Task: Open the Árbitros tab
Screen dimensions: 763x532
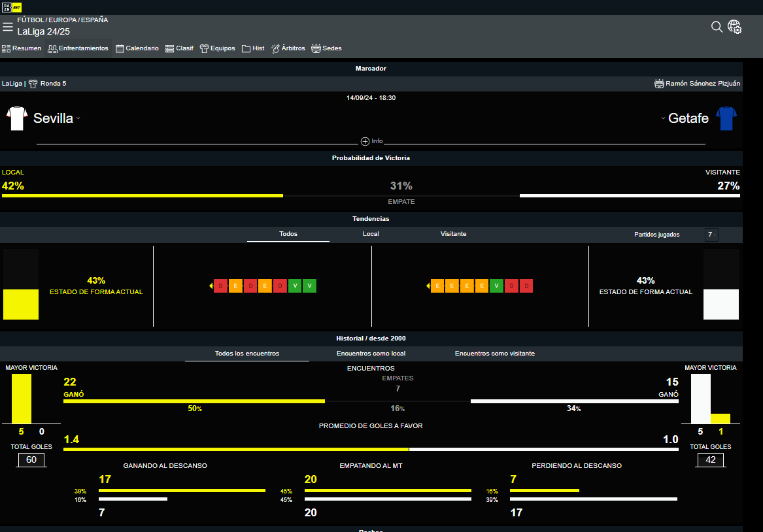Action: click(288, 48)
